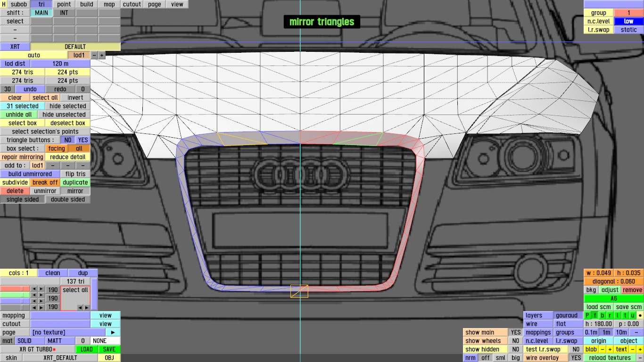
Task: Select the 'r' view button
Action: (610, 315)
